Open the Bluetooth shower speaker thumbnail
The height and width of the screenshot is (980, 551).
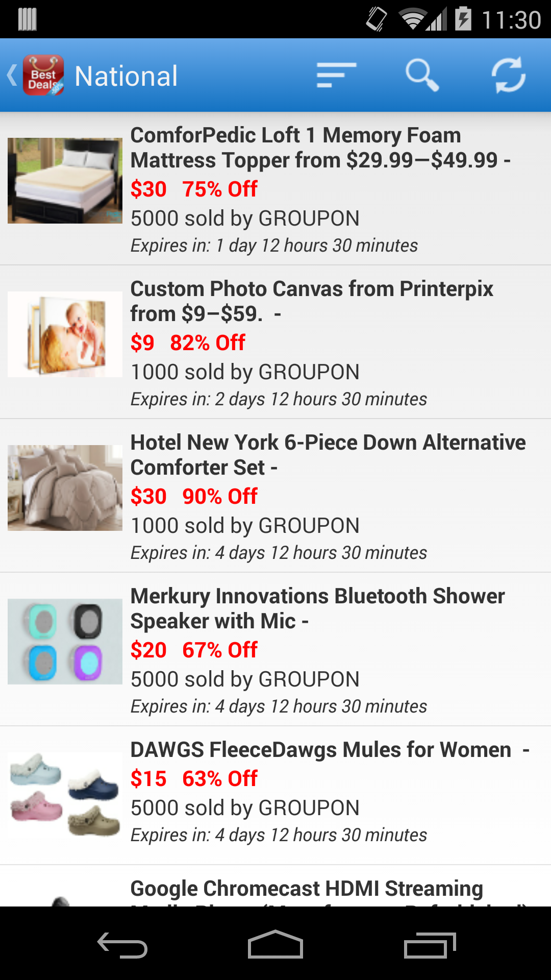[x=65, y=642]
